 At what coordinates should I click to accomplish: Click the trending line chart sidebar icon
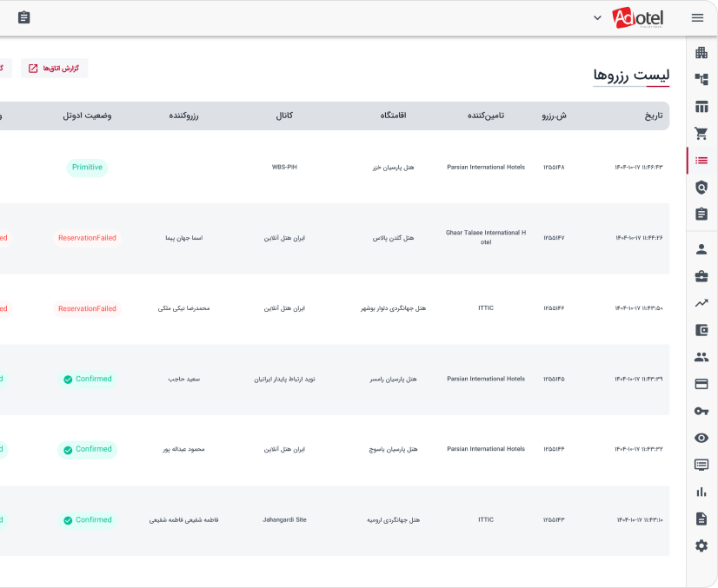[701, 303]
